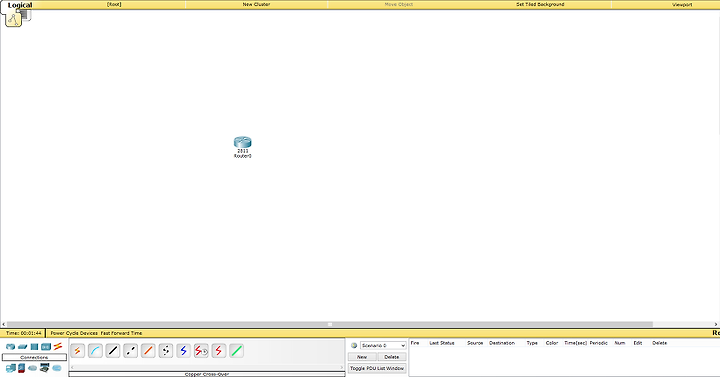Click Power Cycle Devices
This screenshot has height=377, width=720.
pos(74,333)
